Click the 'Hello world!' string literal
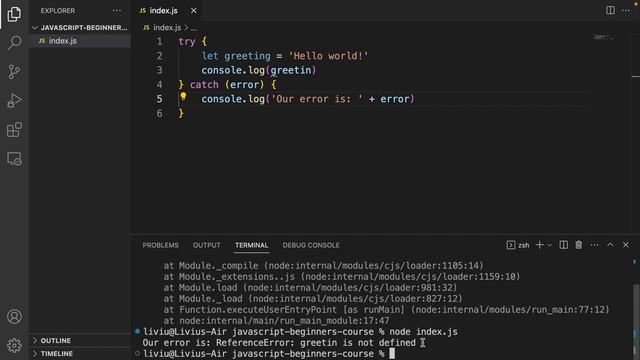The height and width of the screenshot is (360, 640). click(328, 56)
